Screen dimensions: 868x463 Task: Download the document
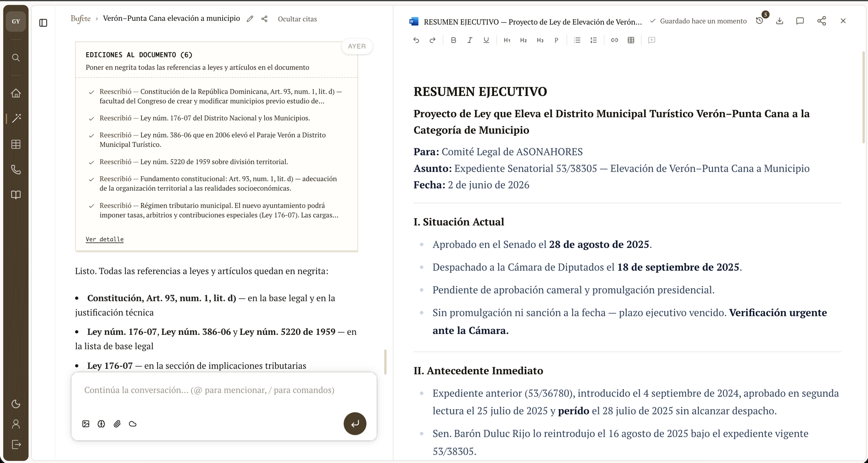point(780,21)
